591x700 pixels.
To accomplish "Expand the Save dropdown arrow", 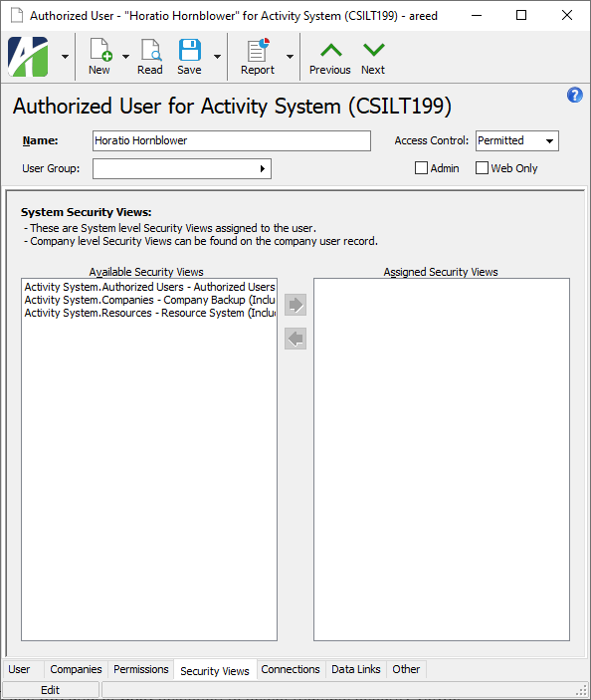I will click(x=217, y=56).
